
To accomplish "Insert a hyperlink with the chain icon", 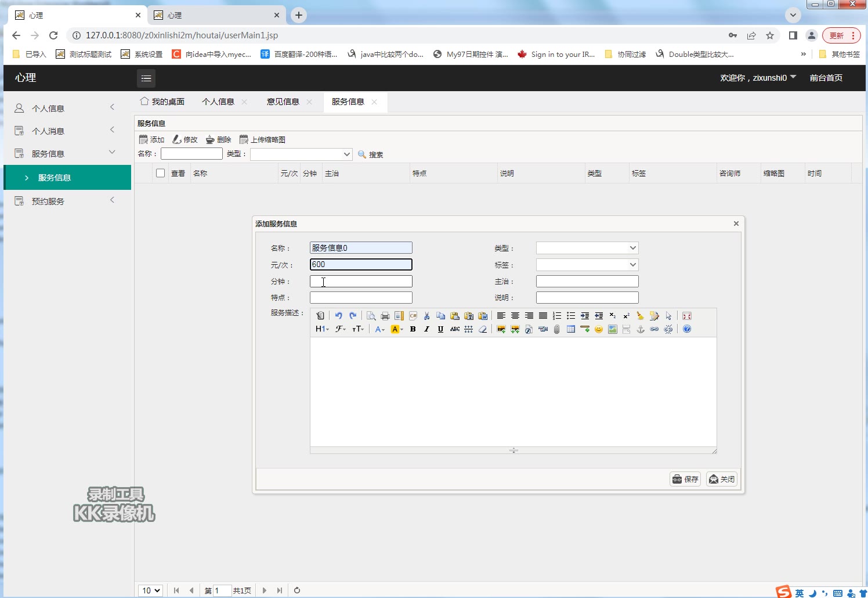I will 654,329.
